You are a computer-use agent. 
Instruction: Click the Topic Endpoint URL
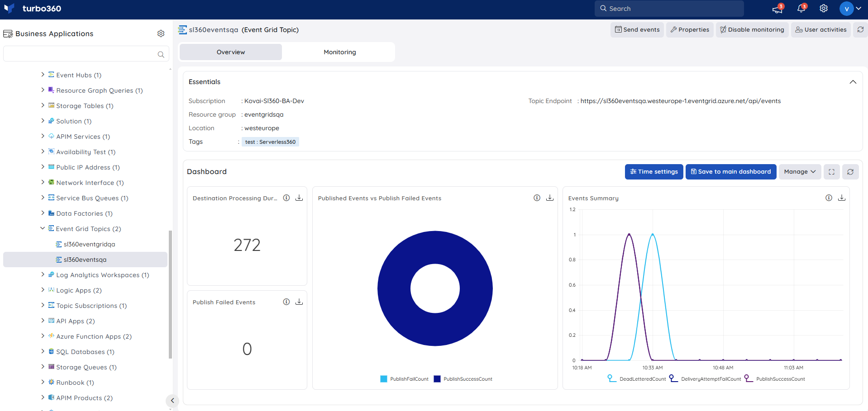click(681, 101)
